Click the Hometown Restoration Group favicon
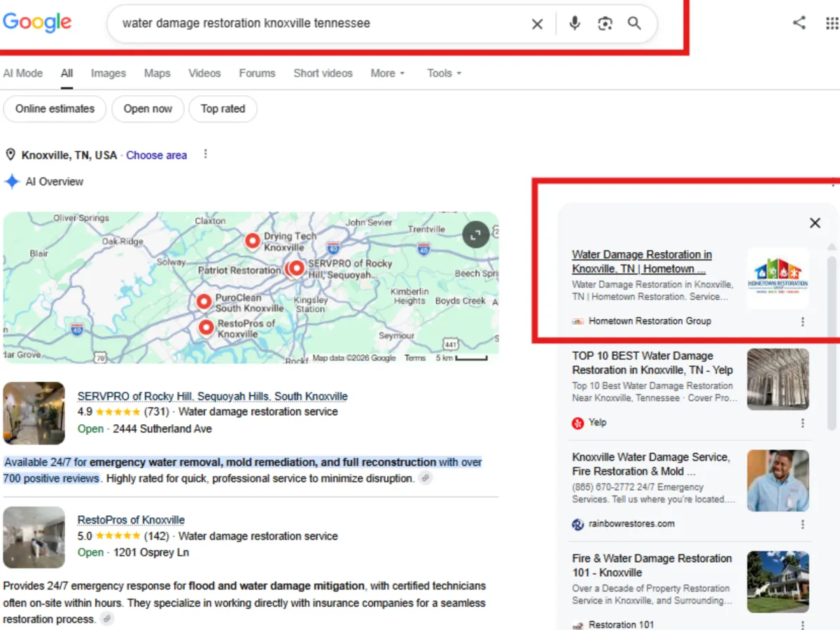 (x=578, y=321)
